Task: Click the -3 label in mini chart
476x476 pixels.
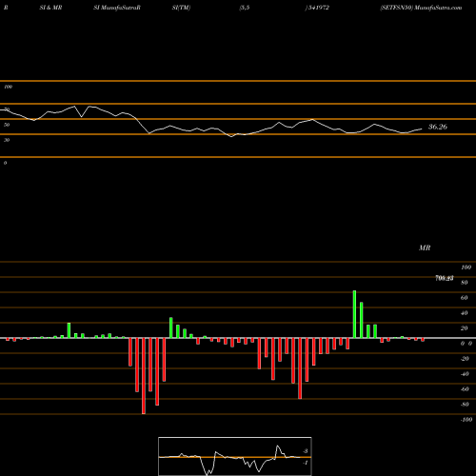Action: click(x=306, y=451)
